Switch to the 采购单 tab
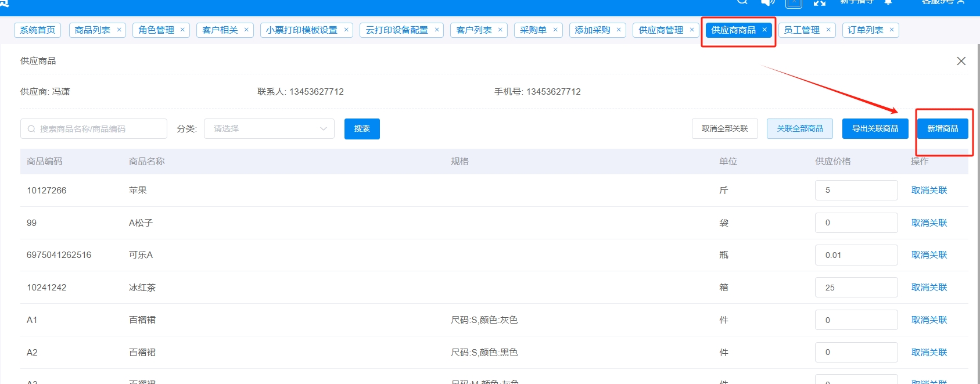This screenshot has height=384, width=980. click(533, 30)
